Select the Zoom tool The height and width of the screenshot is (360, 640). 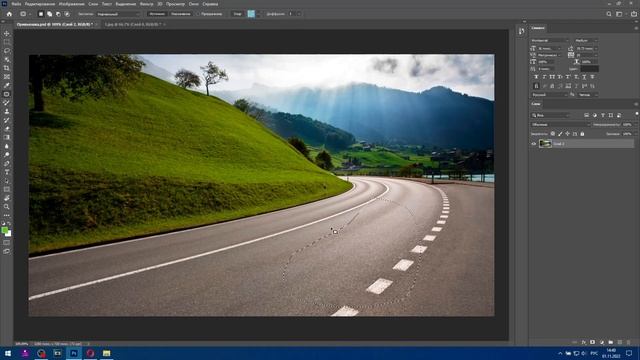pyautogui.click(x=7, y=207)
